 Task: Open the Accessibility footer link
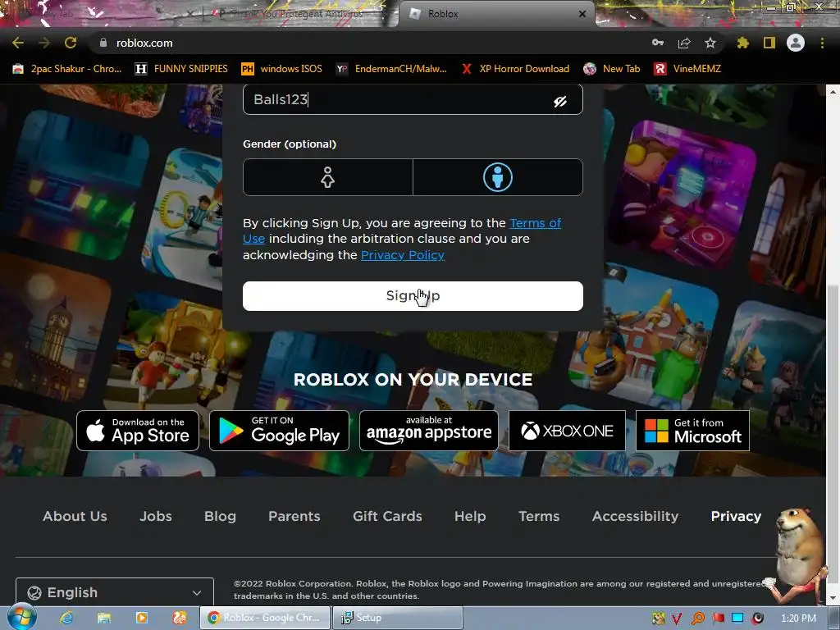point(636,517)
